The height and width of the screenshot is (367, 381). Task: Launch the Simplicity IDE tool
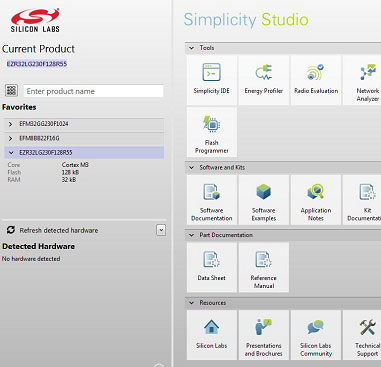tap(212, 80)
